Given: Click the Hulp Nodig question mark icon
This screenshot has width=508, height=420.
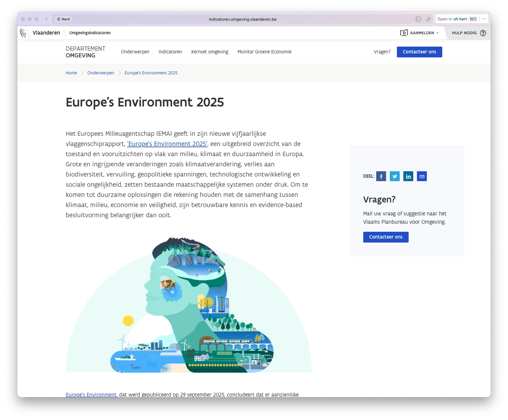Looking at the screenshot, I should point(483,33).
